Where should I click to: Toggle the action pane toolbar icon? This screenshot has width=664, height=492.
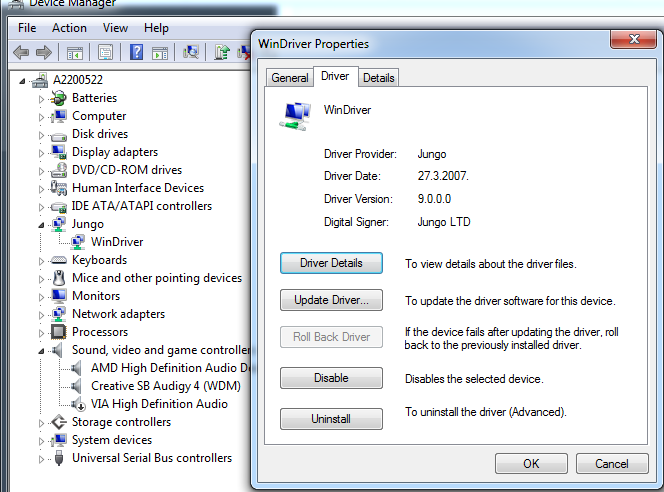[x=160, y=53]
